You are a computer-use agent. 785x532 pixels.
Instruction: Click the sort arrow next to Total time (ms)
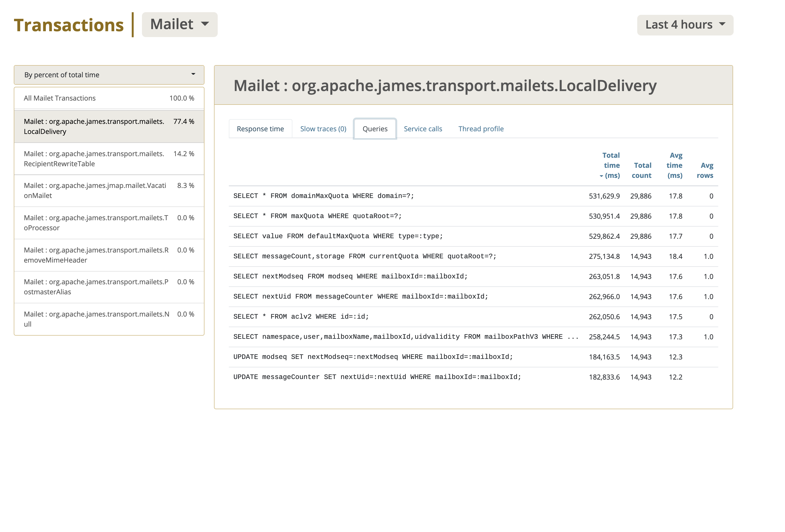click(x=601, y=176)
